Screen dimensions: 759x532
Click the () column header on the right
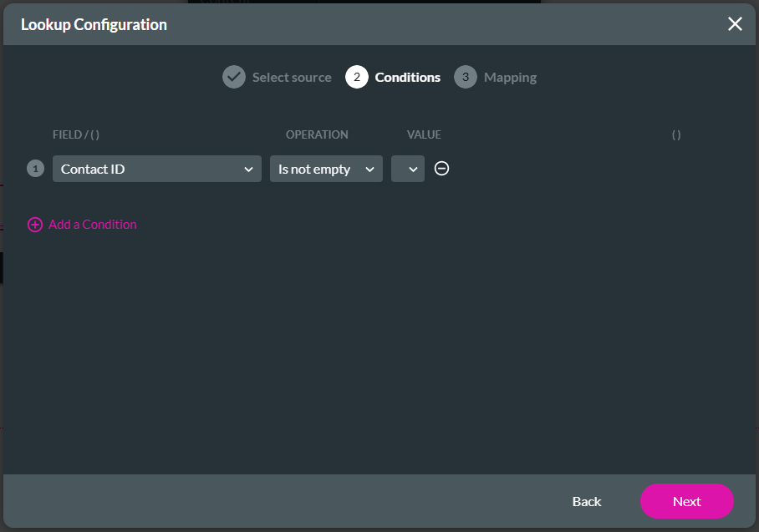676,134
